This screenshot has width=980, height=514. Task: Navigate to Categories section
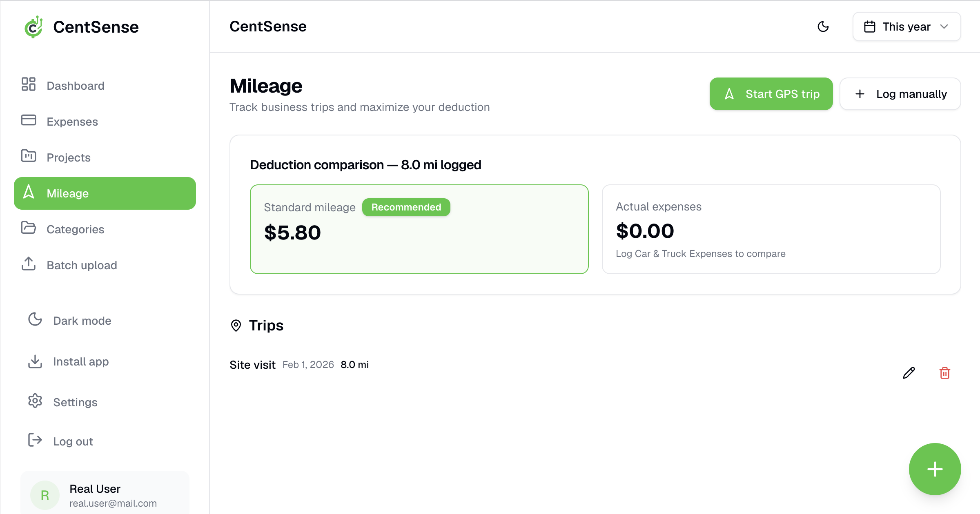click(75, 229)
